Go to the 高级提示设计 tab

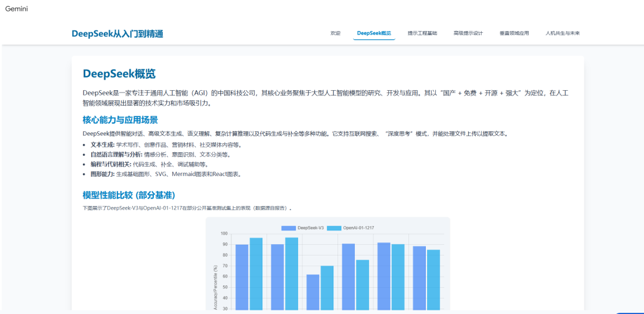(468, 33)
